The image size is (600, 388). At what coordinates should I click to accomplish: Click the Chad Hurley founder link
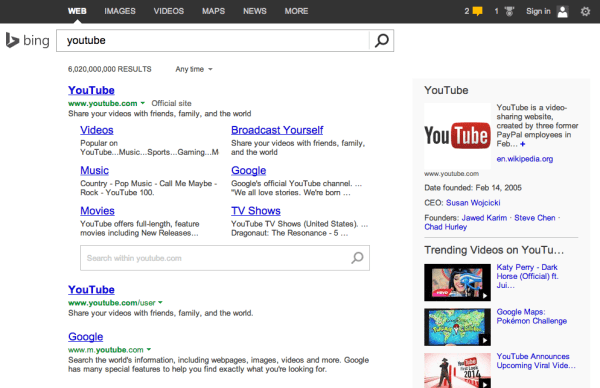(x=445, y=227)
